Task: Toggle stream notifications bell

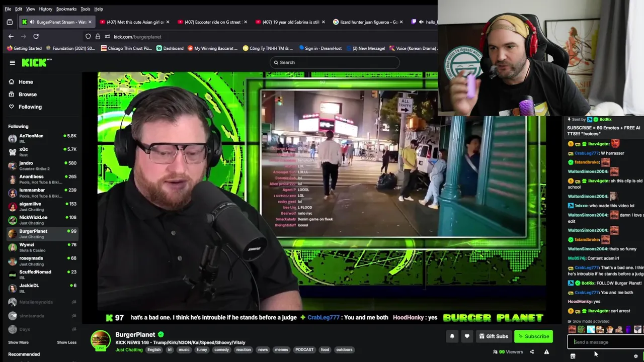Action: point(452,336)
